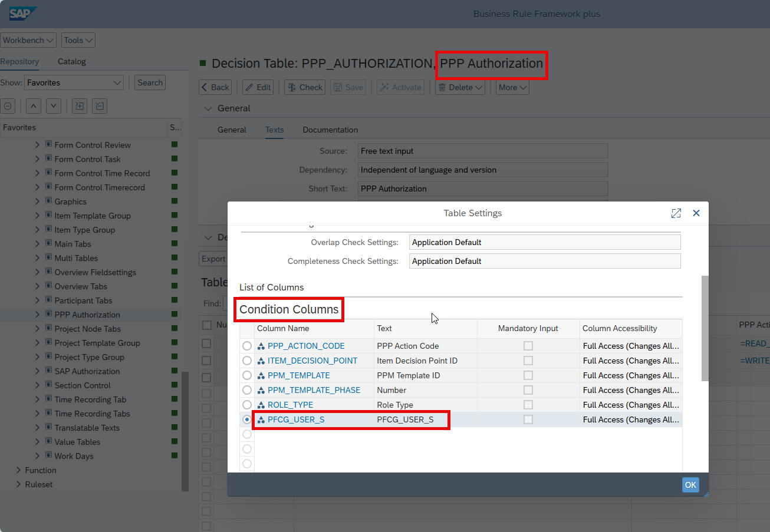Expand the Function tree node
The image size is (770, 532).
tap(19, 470)
